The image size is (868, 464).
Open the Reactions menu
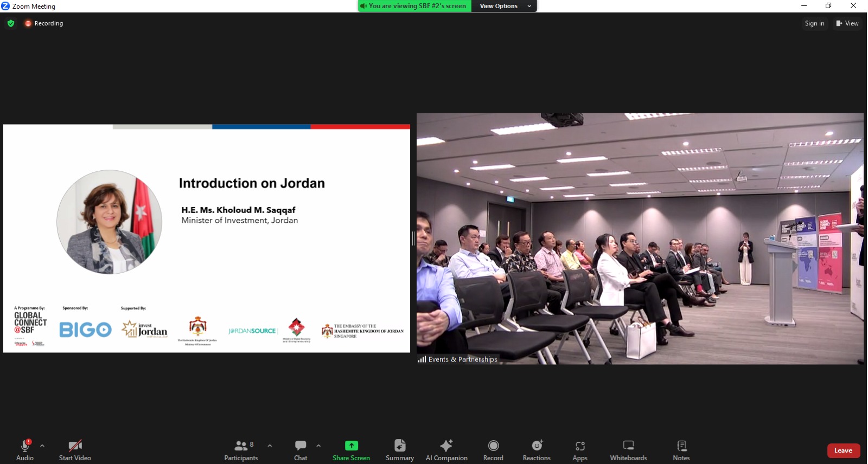click(537, 450)
